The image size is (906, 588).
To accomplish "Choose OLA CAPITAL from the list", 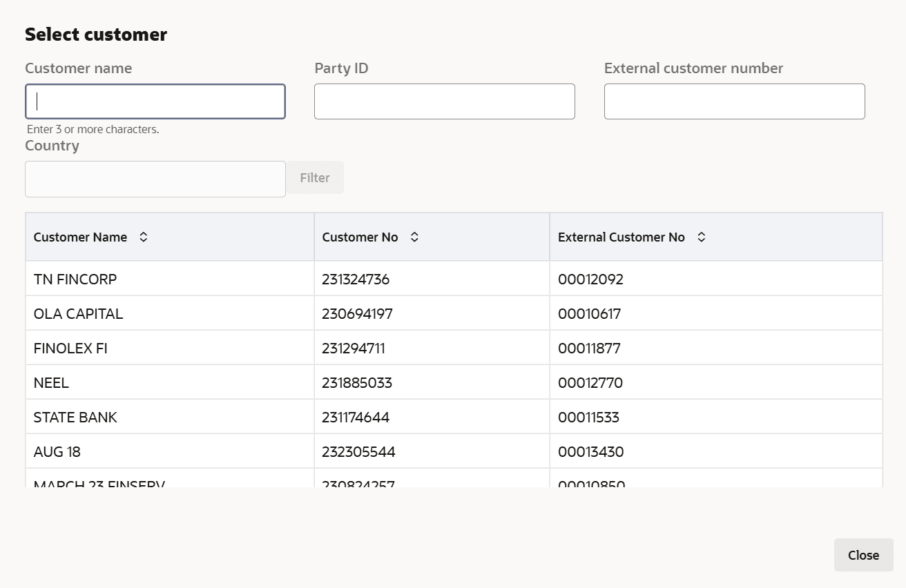I will [x=78, y=314].
